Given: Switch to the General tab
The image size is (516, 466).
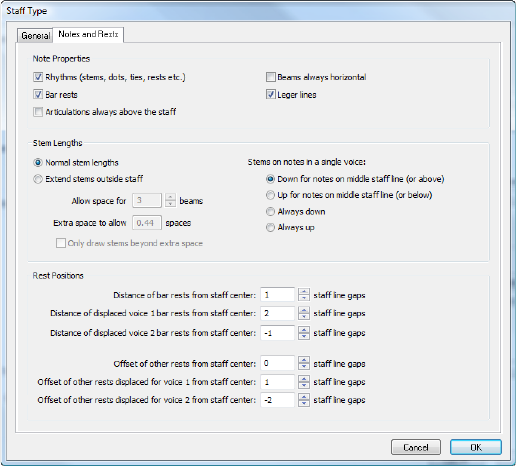Looking at the screenshot, I should tap(35, 35).
